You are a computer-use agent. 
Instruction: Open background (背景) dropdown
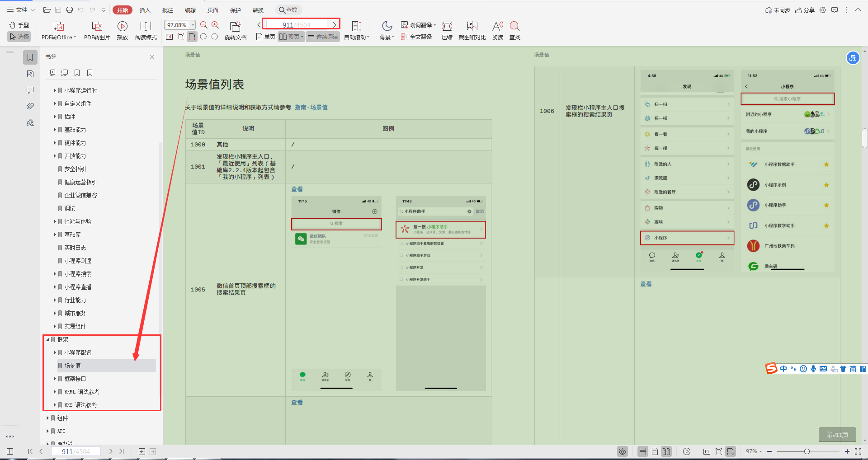[x=387, y=31]
